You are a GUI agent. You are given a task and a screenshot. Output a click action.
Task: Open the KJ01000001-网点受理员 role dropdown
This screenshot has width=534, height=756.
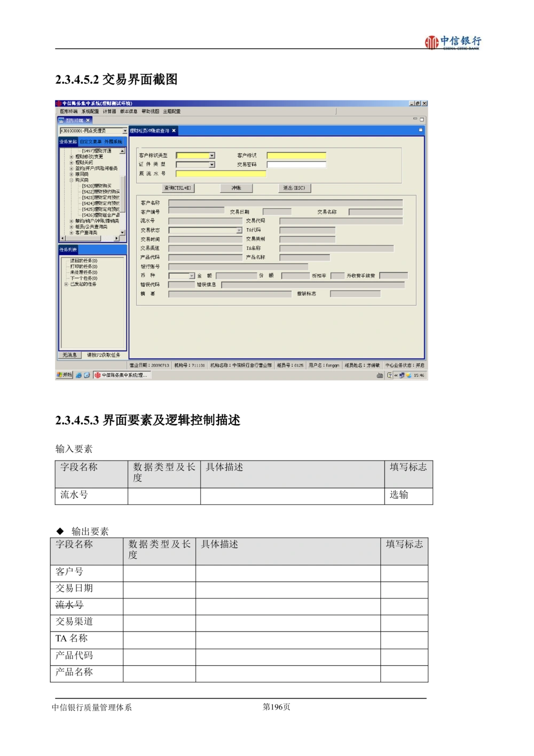click(124, 131)
